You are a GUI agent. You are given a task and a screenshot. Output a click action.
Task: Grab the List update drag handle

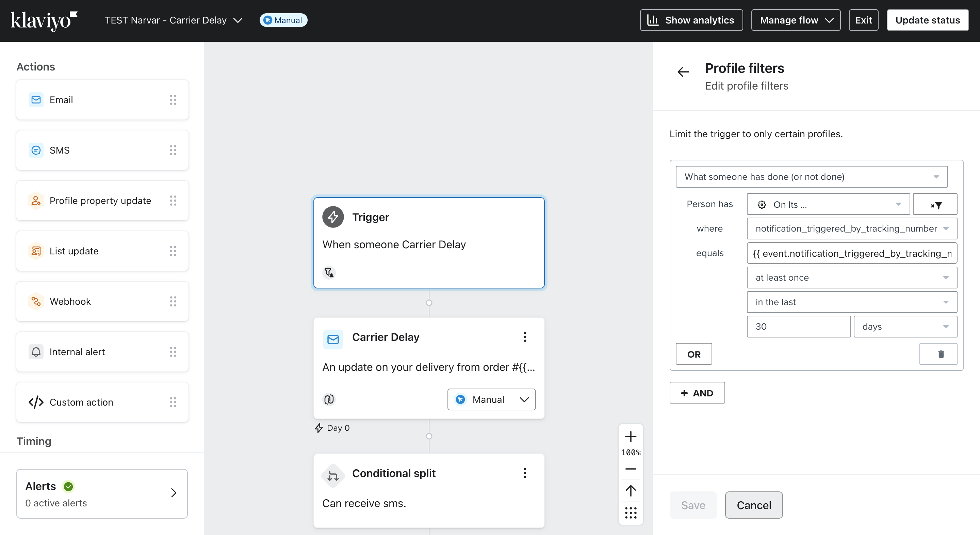pyautogui.click(x=173, y=251)
